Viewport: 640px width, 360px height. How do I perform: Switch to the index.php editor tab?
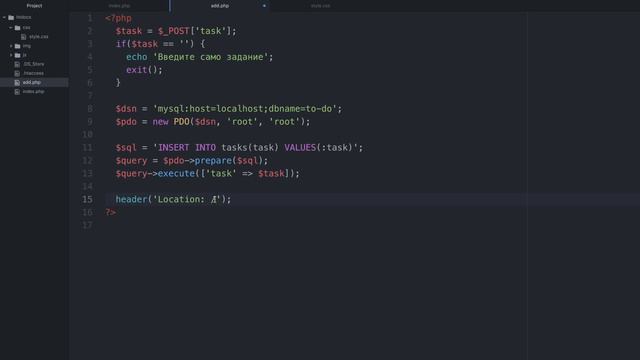pyautogui.click(x=119, y=6)
